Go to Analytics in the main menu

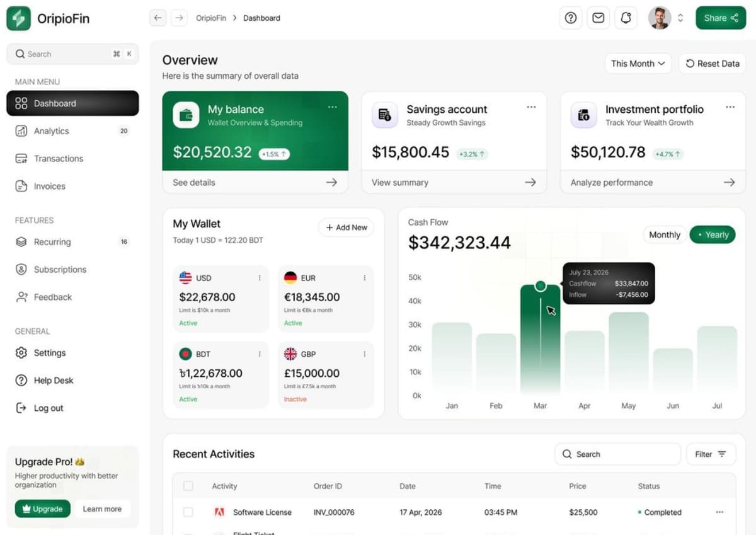point(52,131)
